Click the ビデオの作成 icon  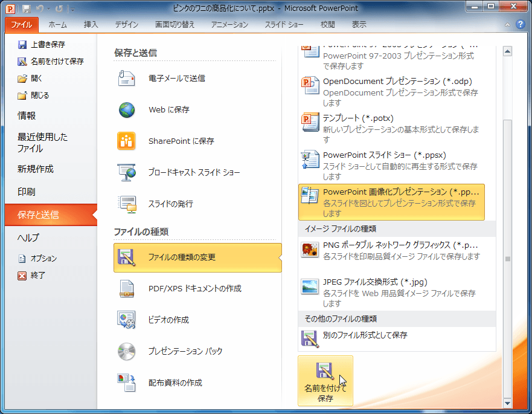pos(126,320)
